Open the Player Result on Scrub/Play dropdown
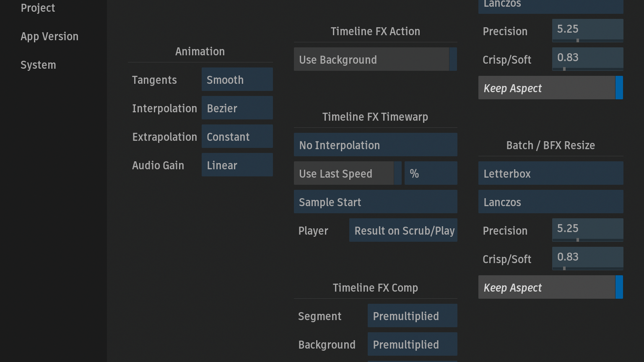The width and height of the screenshot is (644, 362). [x=403, y=230]
